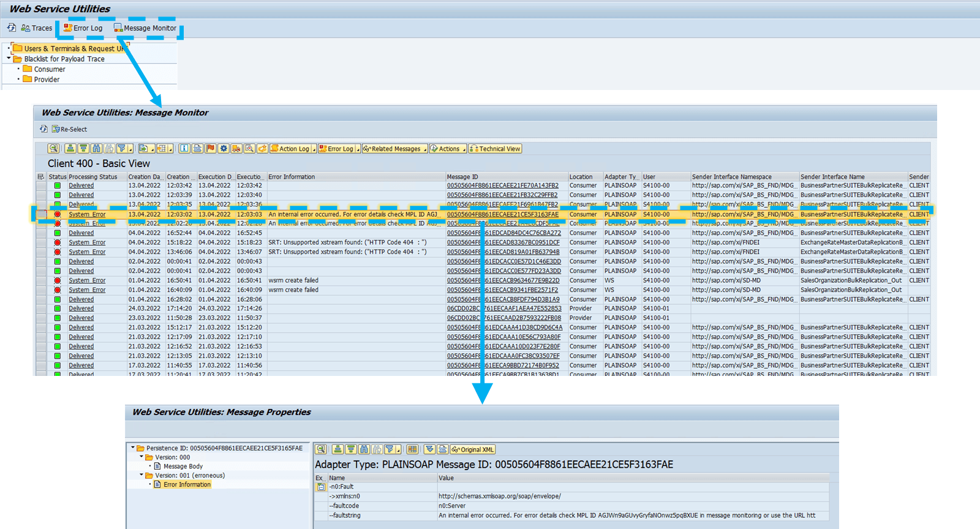980x529 pixels.
Task: Click the orange restart icon before Action Log
Action: 262,149
